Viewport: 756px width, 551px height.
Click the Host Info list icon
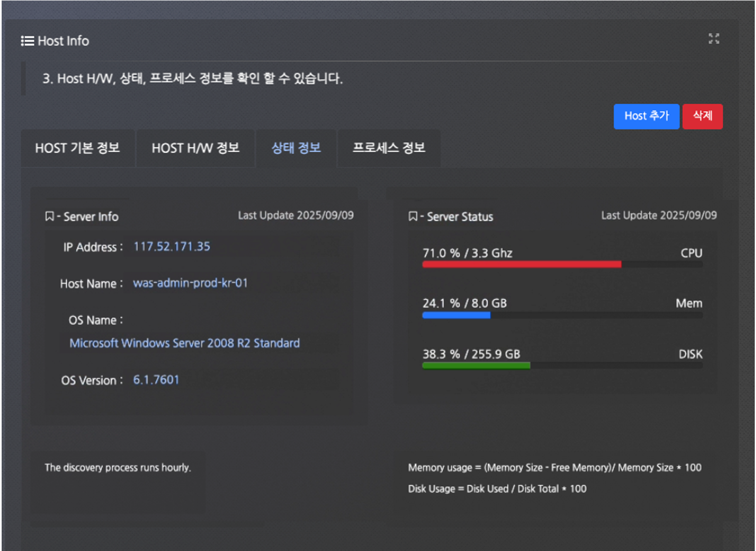tap(27, 41)
